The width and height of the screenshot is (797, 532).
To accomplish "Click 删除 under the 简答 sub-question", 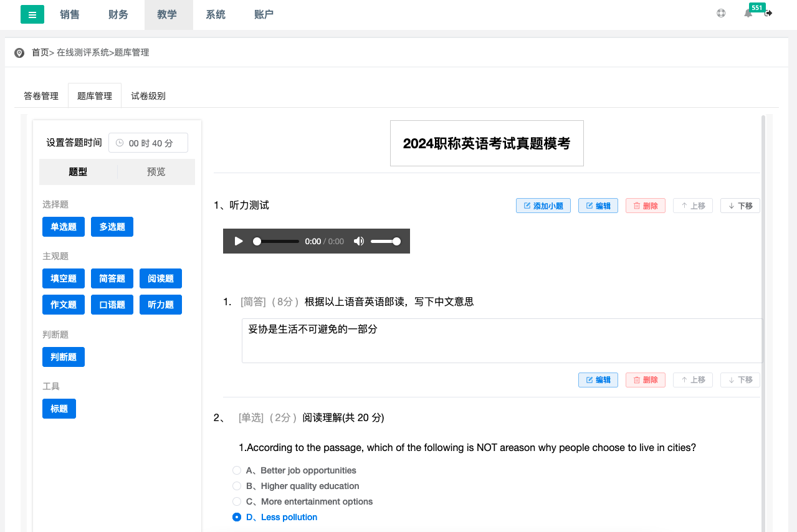I will click(x=646, y=380).
